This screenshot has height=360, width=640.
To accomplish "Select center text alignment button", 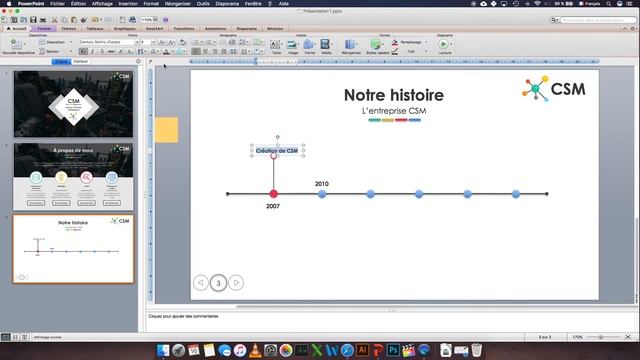I will (x=206, y=51).
